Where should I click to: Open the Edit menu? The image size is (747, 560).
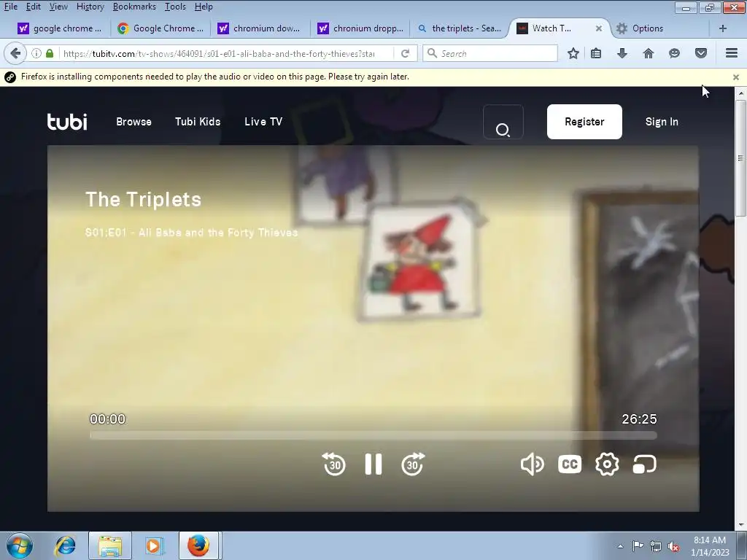[33, 7]
